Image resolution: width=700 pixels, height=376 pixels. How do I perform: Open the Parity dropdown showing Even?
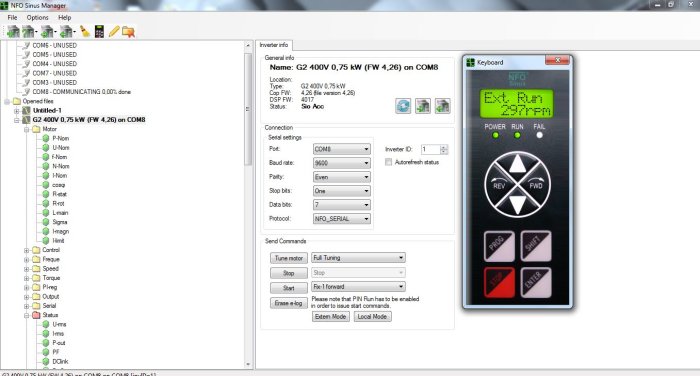pos(342,177)
